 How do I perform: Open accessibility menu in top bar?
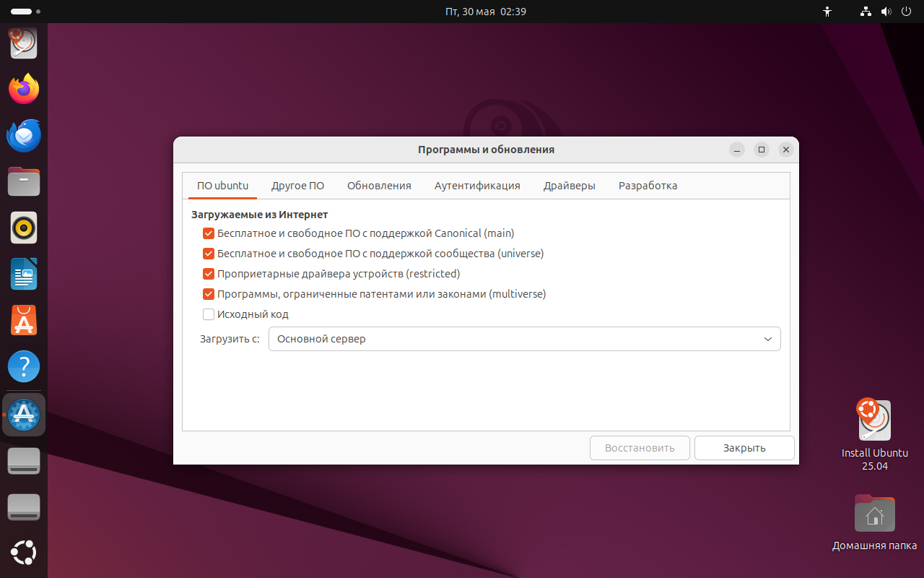(x=827, y=12)
